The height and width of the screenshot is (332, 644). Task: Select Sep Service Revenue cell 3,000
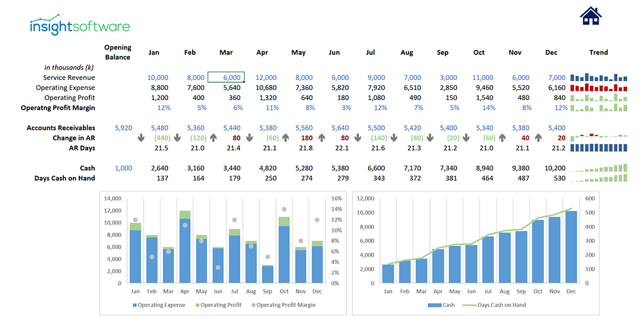pos(448,77)
